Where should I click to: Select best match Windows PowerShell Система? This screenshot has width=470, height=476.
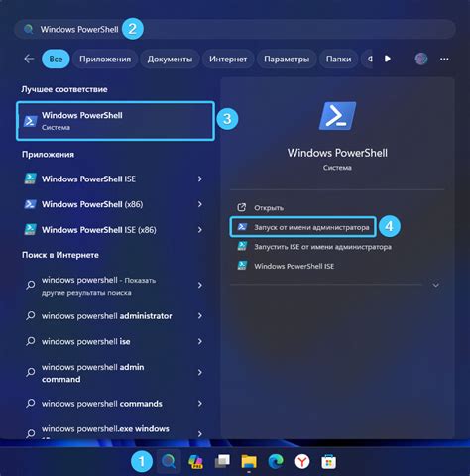click(115, 121)
